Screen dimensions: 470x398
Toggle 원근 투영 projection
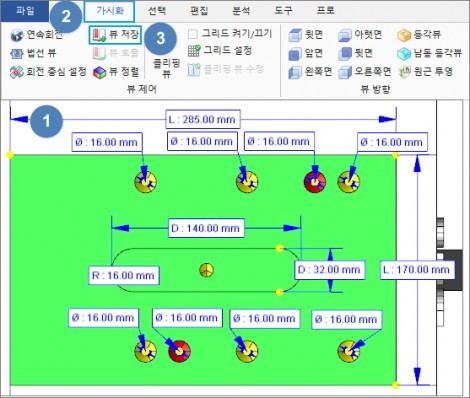[x=425, y=72]
